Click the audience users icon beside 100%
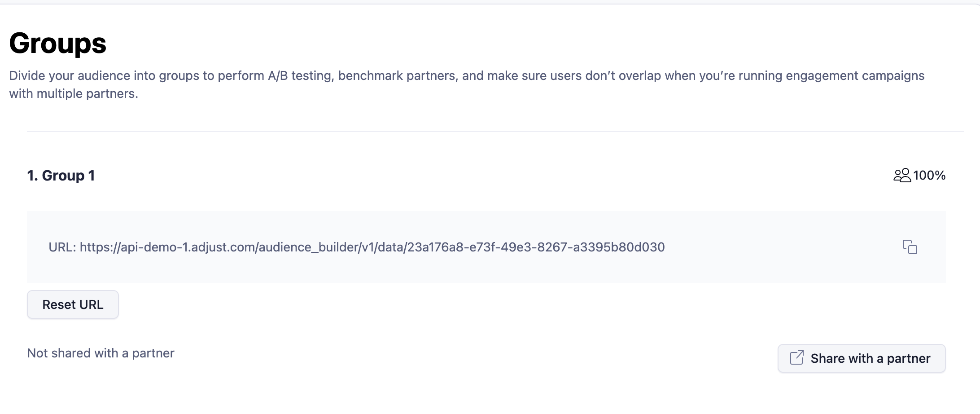Screen dimensions: 980x414 click(x=902, y=175)
